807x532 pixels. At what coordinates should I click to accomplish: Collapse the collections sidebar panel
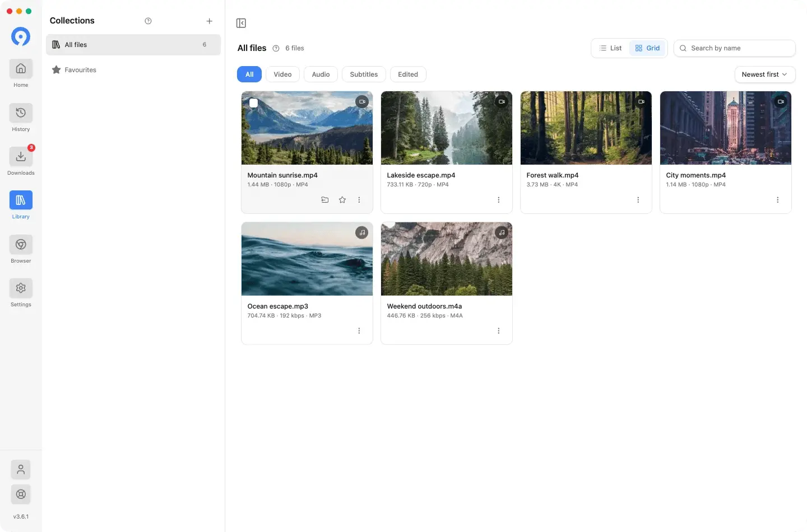241,23
